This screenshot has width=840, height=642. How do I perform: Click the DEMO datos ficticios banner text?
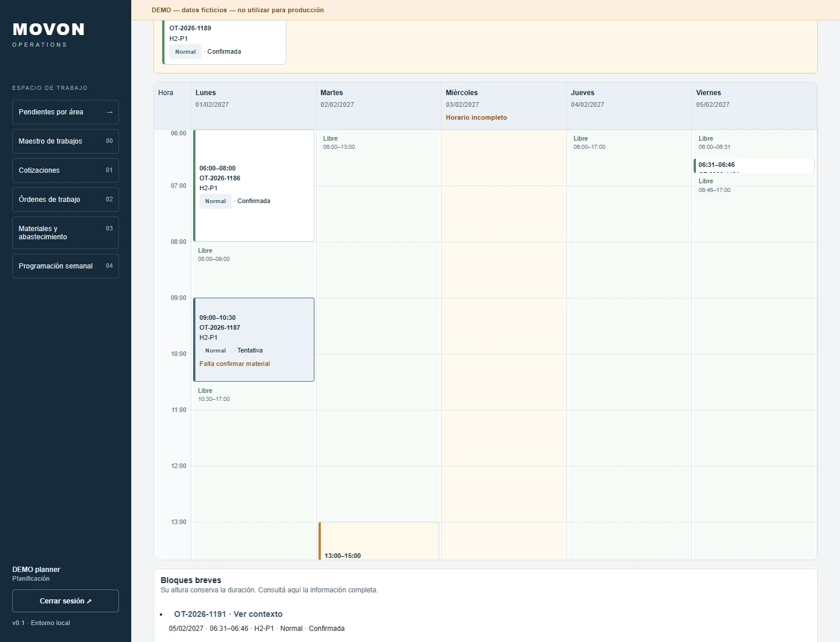click(238, 10)
